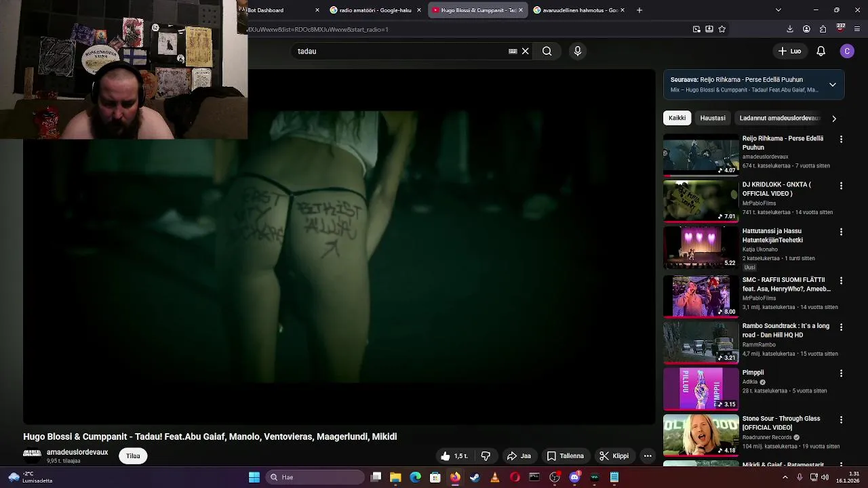Click the video player area
Viewport: 868px width, 488px height.
(x=339, y=247)
